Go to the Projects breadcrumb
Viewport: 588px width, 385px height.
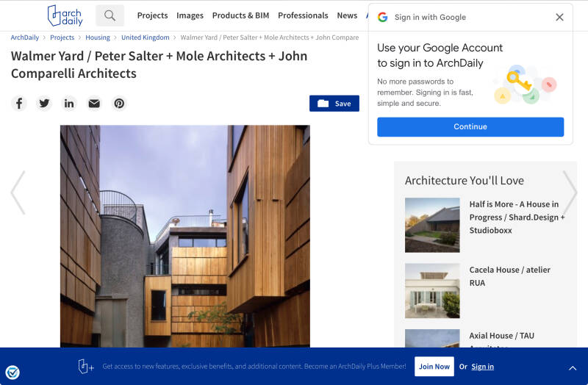coord(62,37)
